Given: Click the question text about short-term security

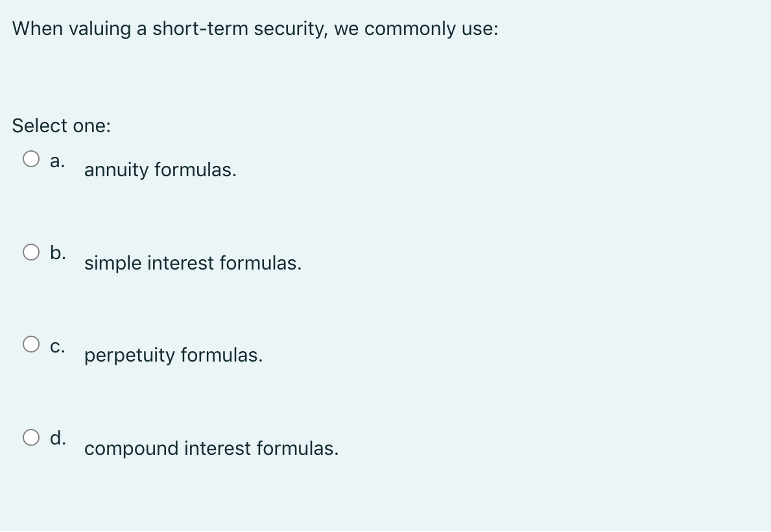Looking at the screenshot, I should (x=255, y=29).
